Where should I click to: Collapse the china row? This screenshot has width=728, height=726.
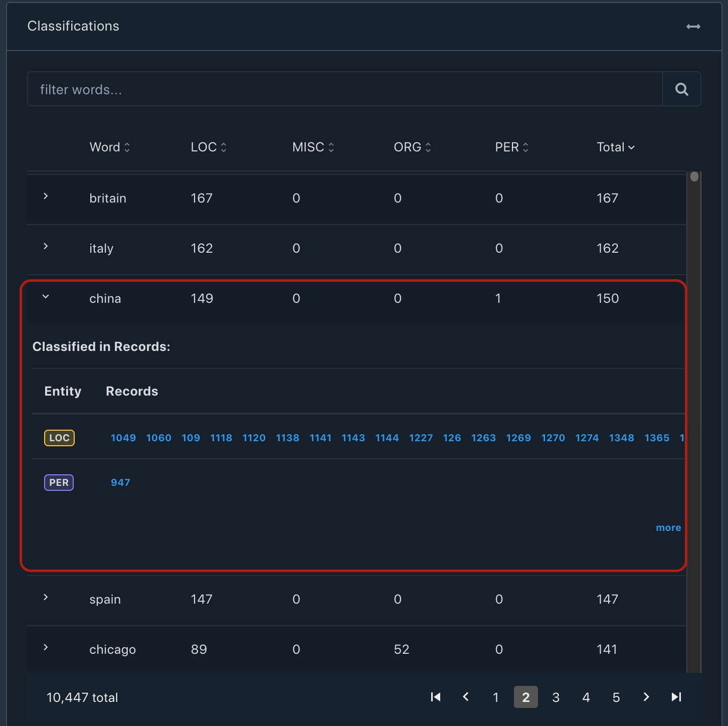coord(46,296)
